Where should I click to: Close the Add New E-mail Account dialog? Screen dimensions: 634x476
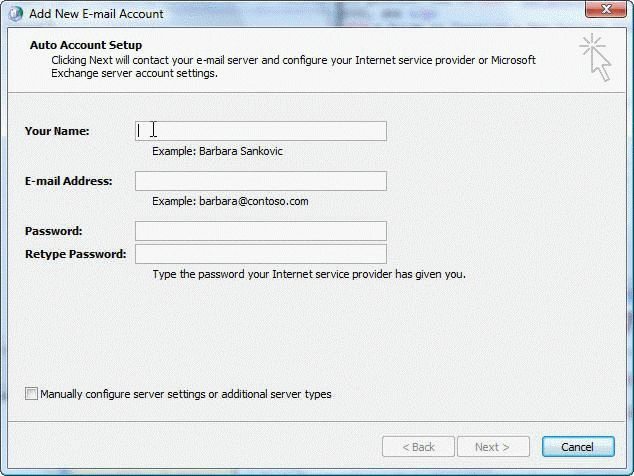606,9
